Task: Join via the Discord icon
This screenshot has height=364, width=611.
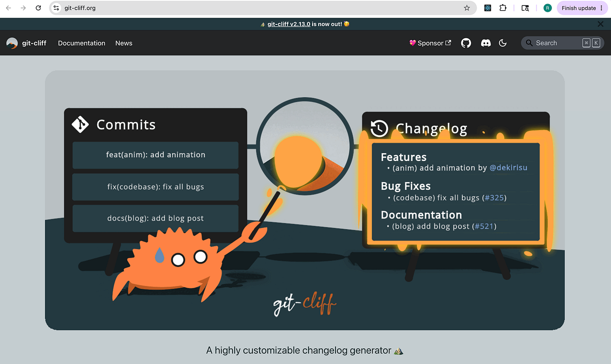Action: (486, 43)
